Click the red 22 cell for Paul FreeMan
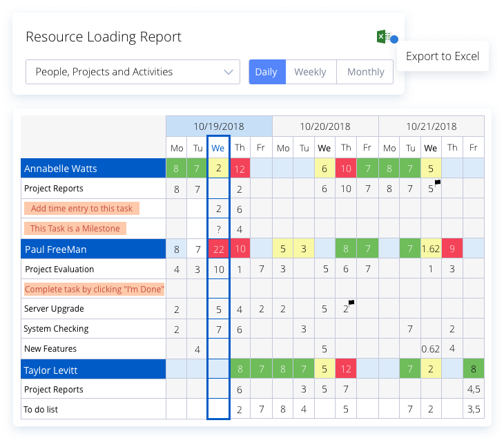This screenshot has height=445, width=504. coord(219,249)
